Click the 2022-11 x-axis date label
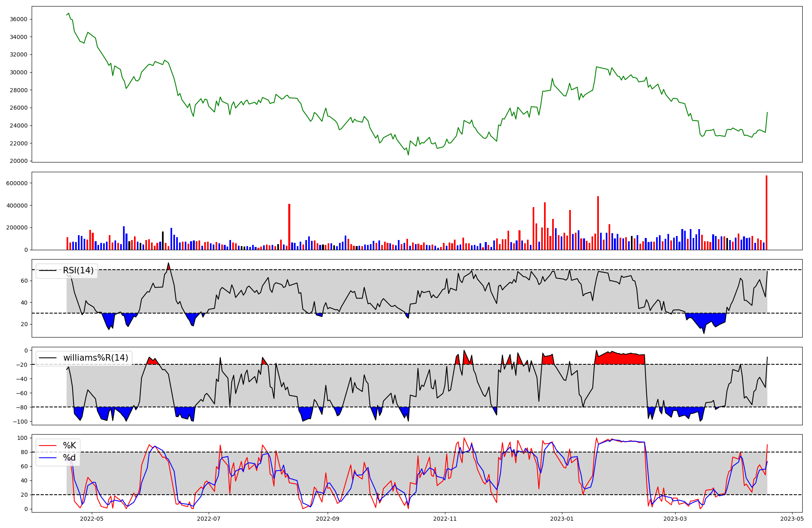812x528 pixels. point(445,519)
